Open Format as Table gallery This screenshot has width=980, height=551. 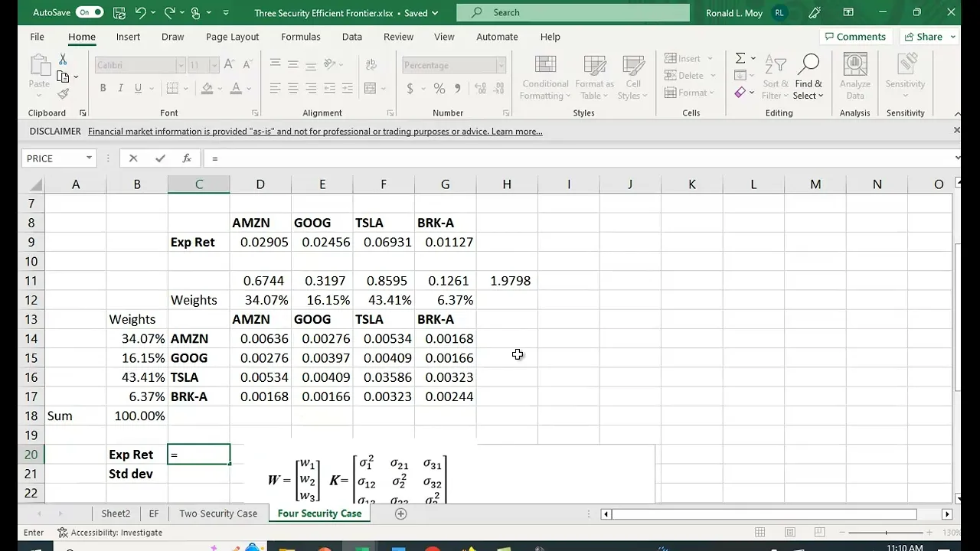point(594,77)
